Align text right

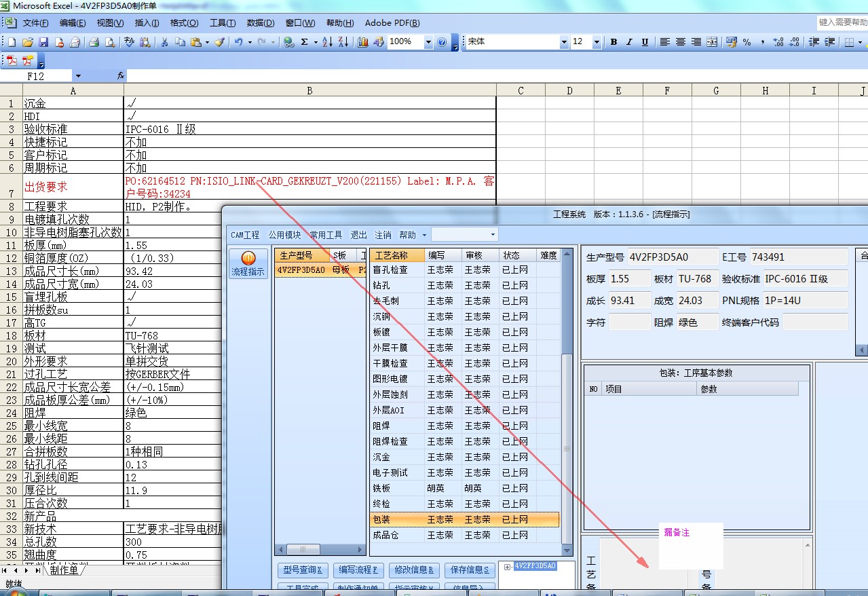pos(696,42)
